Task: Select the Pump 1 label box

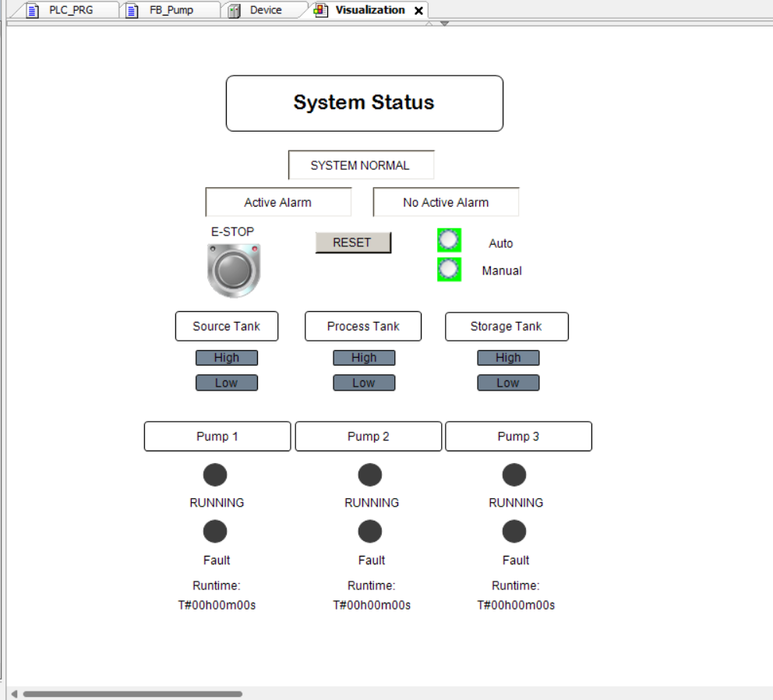Action: point(217,436)
